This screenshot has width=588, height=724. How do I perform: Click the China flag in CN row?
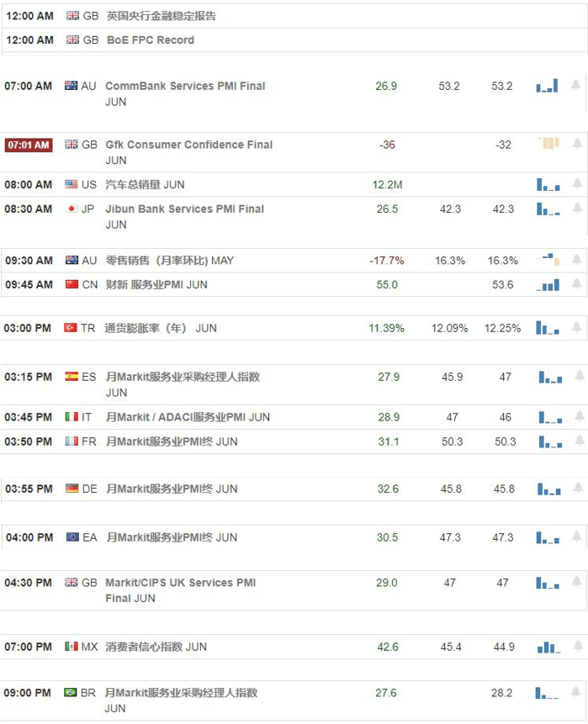click(x=72, y=284)
